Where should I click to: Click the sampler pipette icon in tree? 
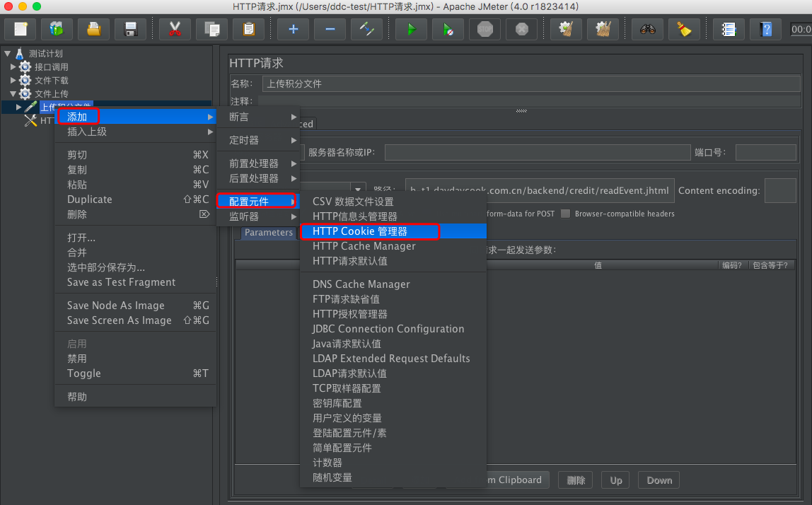pyautogui.click(x=30, y=108)
